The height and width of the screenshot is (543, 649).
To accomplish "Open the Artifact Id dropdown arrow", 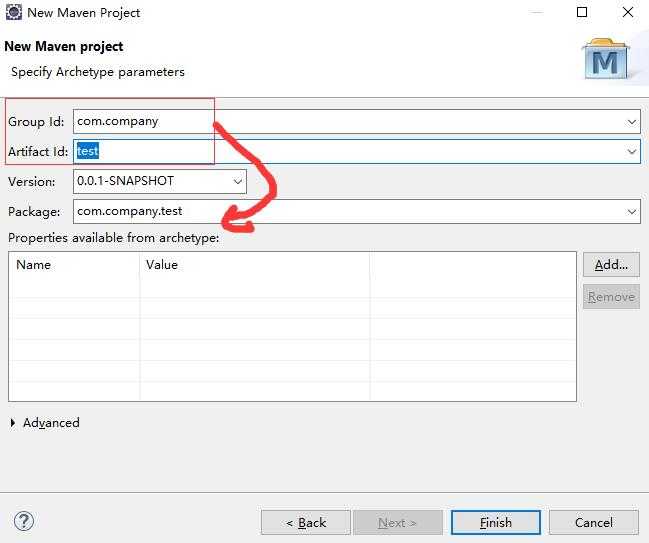I will coord(631,151).
